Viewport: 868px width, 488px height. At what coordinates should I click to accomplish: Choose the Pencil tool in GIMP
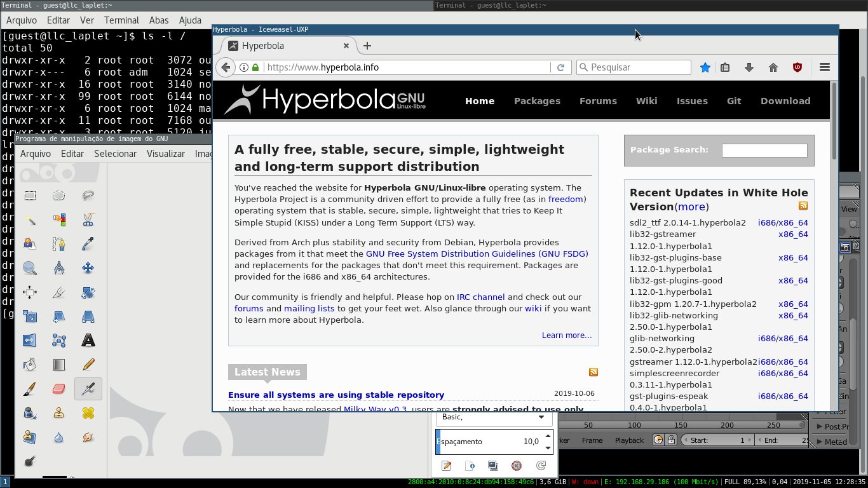pos(88,365)
